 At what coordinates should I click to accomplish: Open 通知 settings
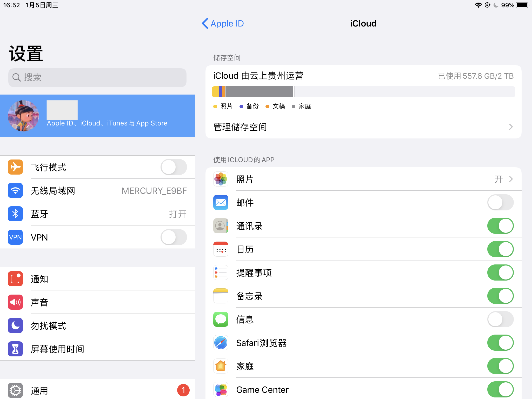(97, 279)
